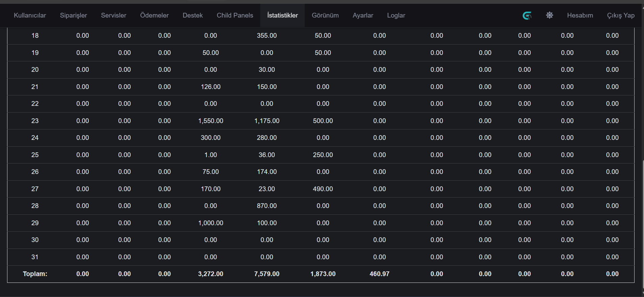Image resolution: width=644 pixels, height=297 pixels.
Task: Open the Loglar page
Action: tap(396, 16)
